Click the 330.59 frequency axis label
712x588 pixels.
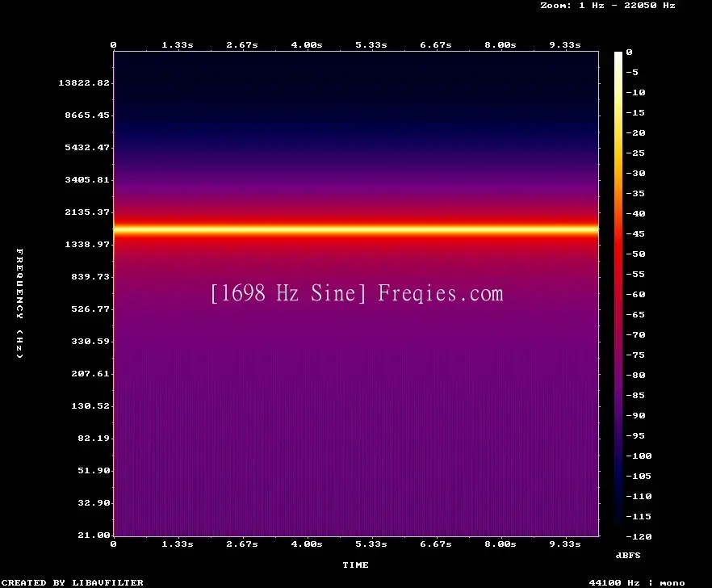pyautogui.click(x=90, y=341)
